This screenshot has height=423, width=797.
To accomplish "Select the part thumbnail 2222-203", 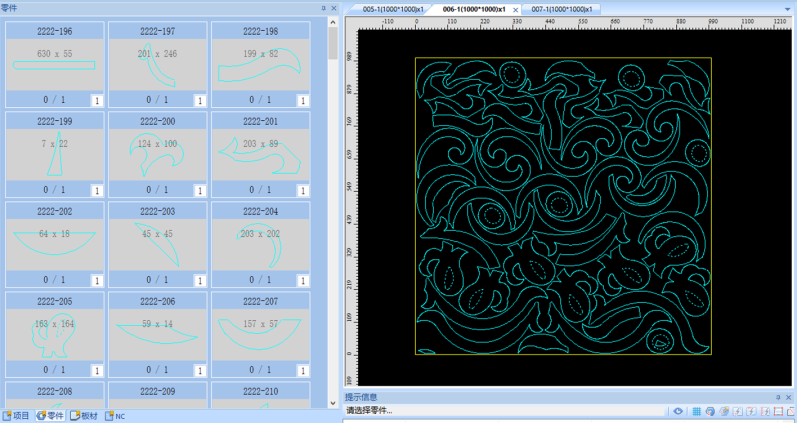I will (158, 245).
